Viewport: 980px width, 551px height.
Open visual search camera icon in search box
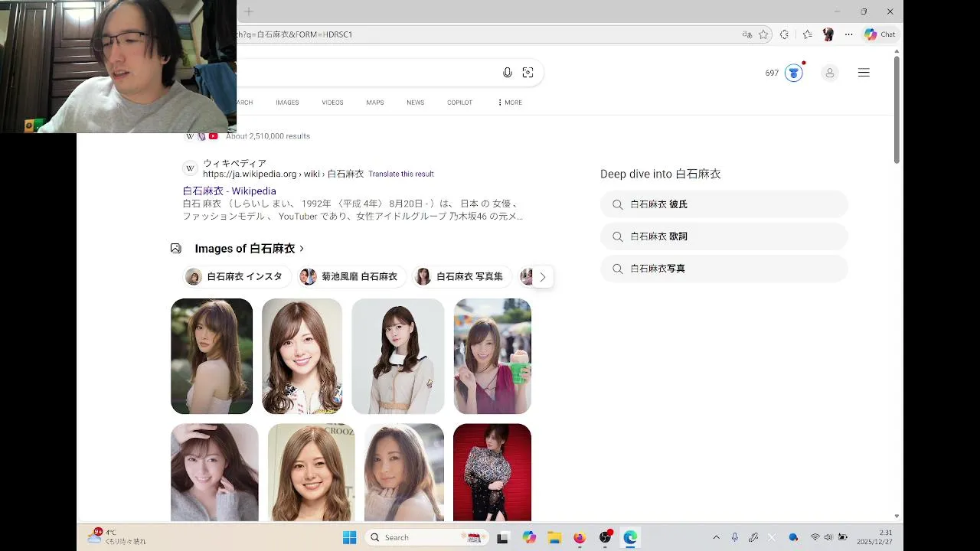tap(528, 73)
